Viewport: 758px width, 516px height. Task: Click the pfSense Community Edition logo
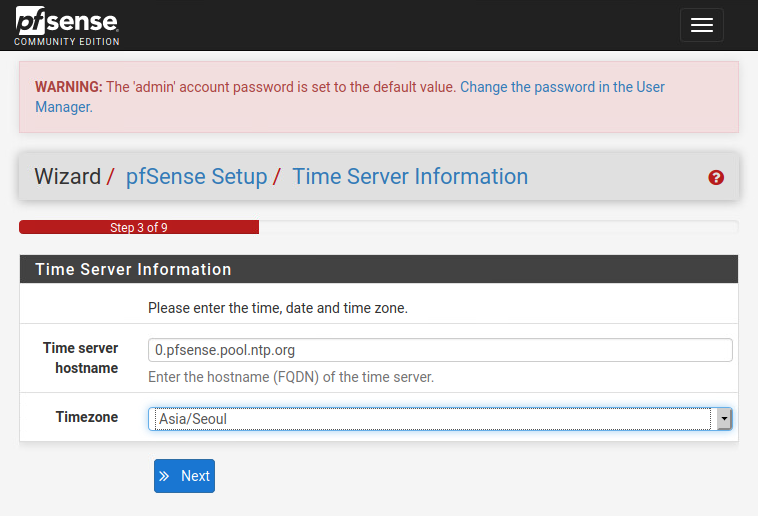click(x=67, y=26)
